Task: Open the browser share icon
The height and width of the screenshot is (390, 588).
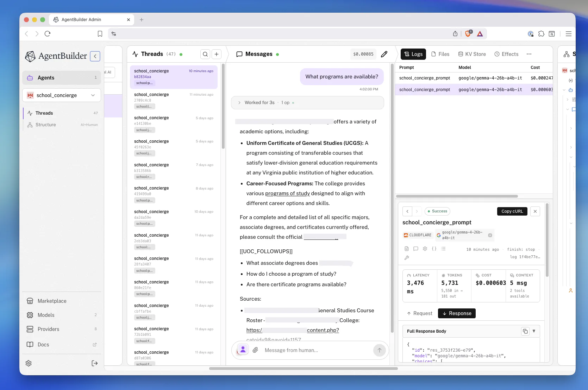Action: 455,34
